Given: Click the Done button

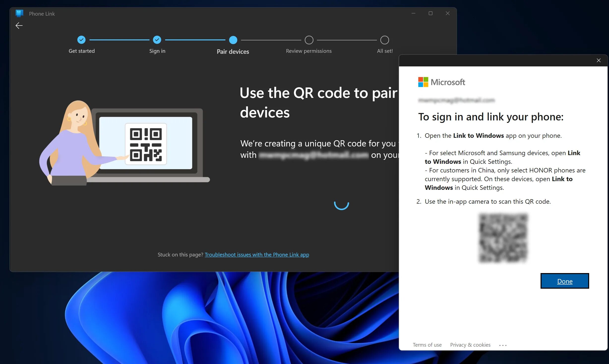Looking at the screenshot, I should click(x=565, y=281).
